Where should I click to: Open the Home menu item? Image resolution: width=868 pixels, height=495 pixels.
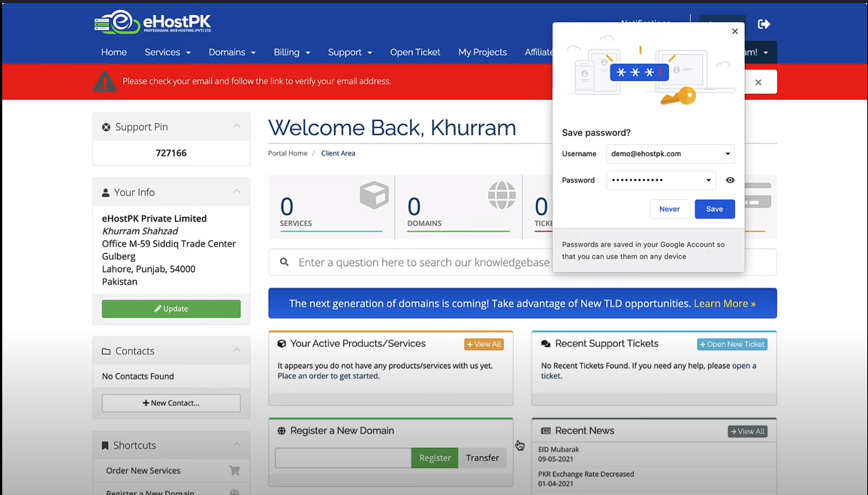pyautogui.click(x=114, y=52)
